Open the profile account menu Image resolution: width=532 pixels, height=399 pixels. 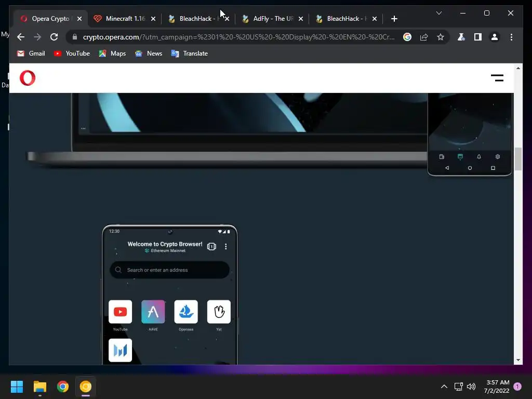(495, 37)
